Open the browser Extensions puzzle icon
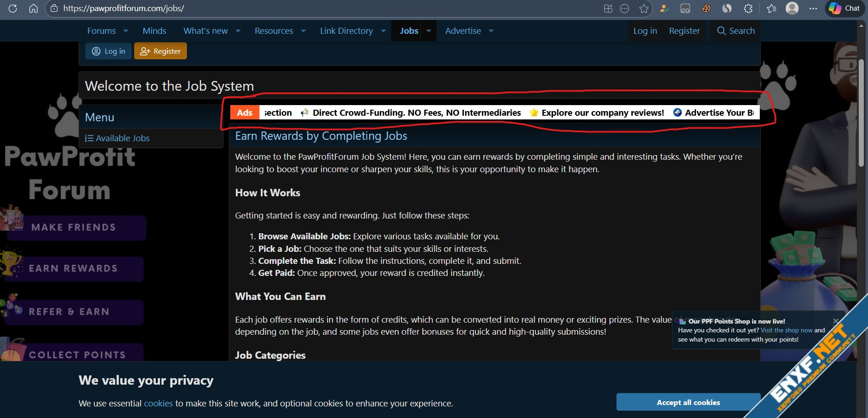The image size is (868, 418). click(748, 8)
